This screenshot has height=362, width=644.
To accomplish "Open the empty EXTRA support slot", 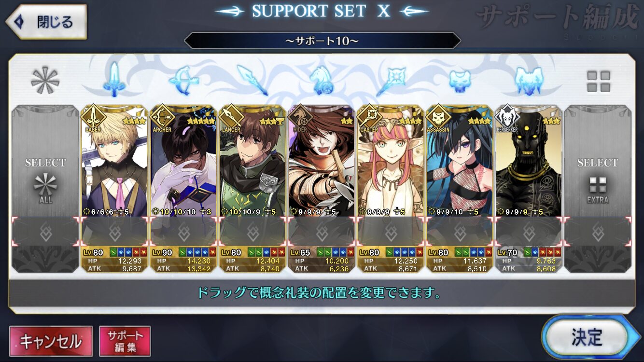I will tap(598, 188).
